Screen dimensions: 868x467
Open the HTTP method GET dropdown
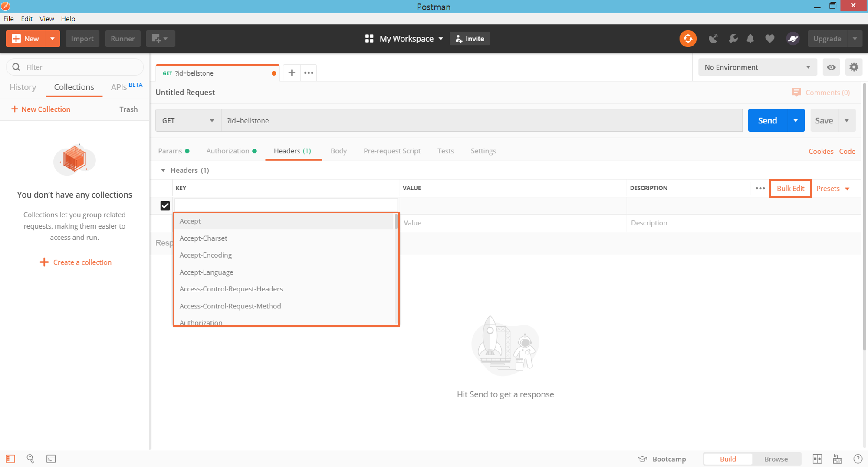[188, 120]
